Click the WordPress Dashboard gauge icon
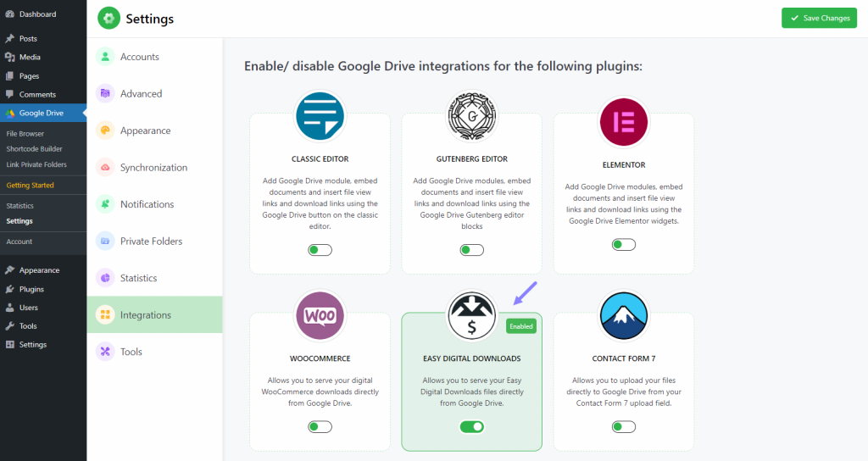Image resolution: width=868 pixels, height=461 pixels. (9, 14)
